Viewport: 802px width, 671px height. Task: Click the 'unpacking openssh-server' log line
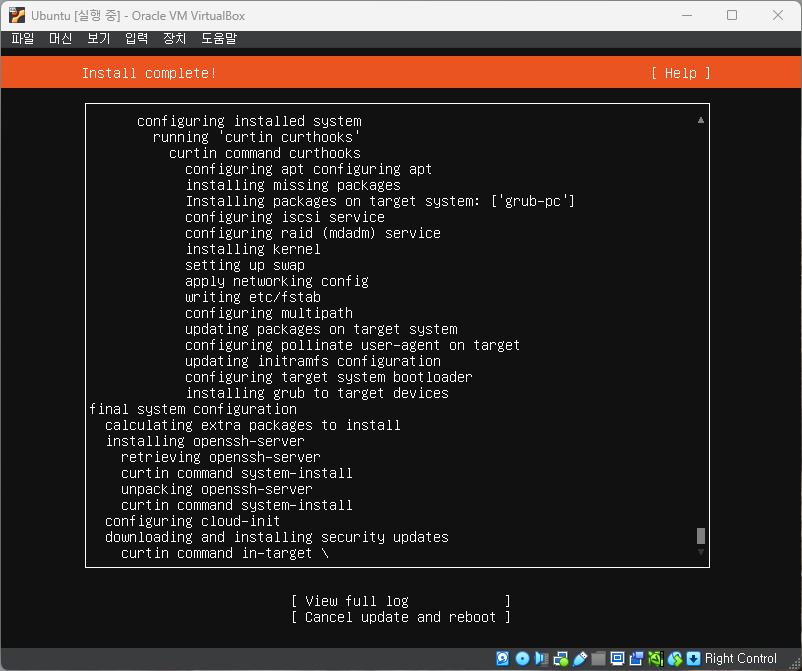[x=216, y=489]
